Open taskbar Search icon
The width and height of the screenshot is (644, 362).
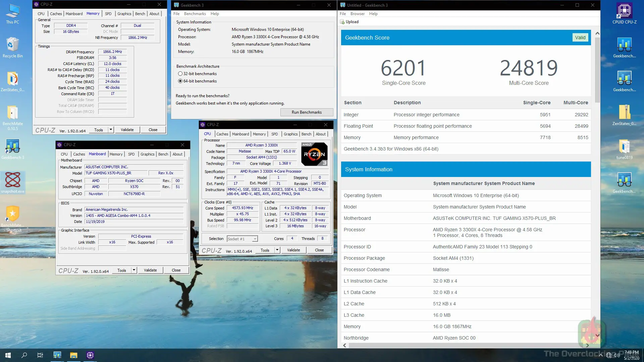point(24,355)
